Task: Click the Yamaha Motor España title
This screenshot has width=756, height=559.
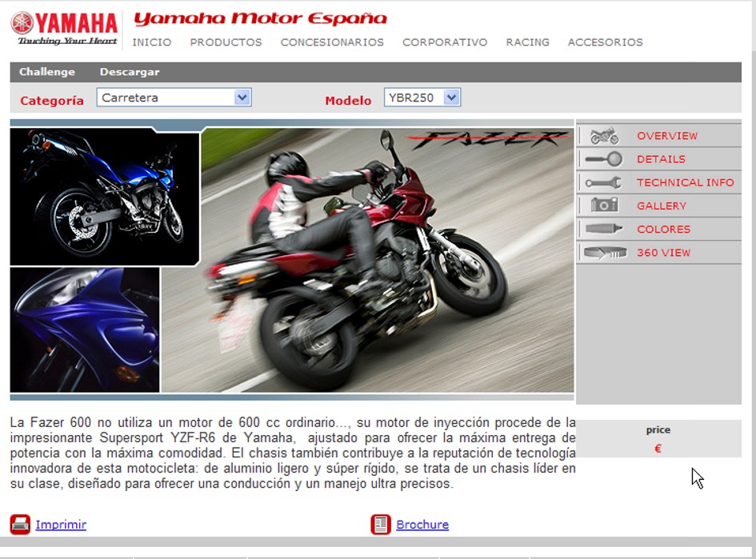Action: click(260, 18)
